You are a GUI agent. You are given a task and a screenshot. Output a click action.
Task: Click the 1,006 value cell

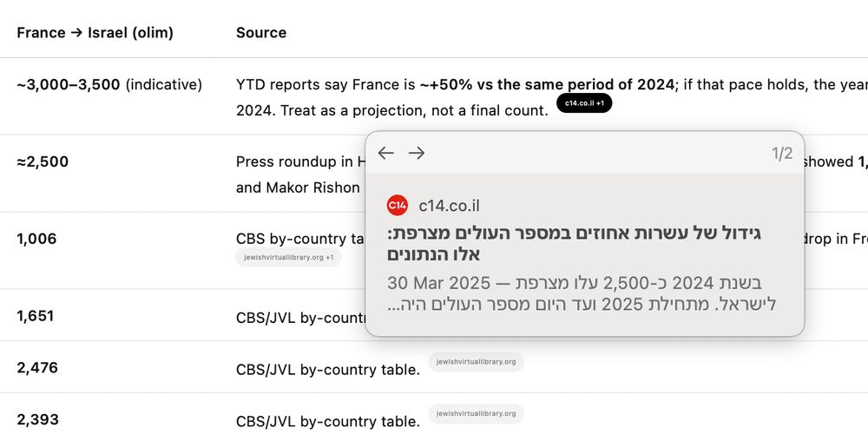36,239
